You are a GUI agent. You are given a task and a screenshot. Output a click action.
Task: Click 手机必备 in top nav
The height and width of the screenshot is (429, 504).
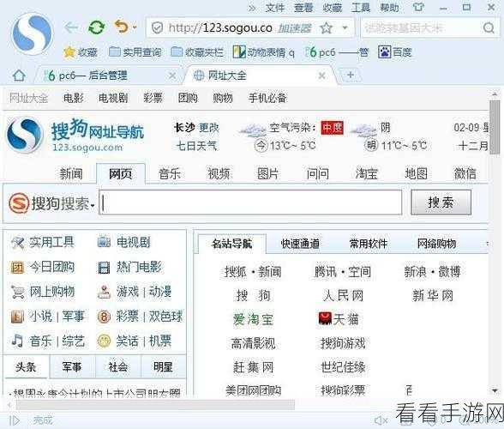[x=267, y=98]
